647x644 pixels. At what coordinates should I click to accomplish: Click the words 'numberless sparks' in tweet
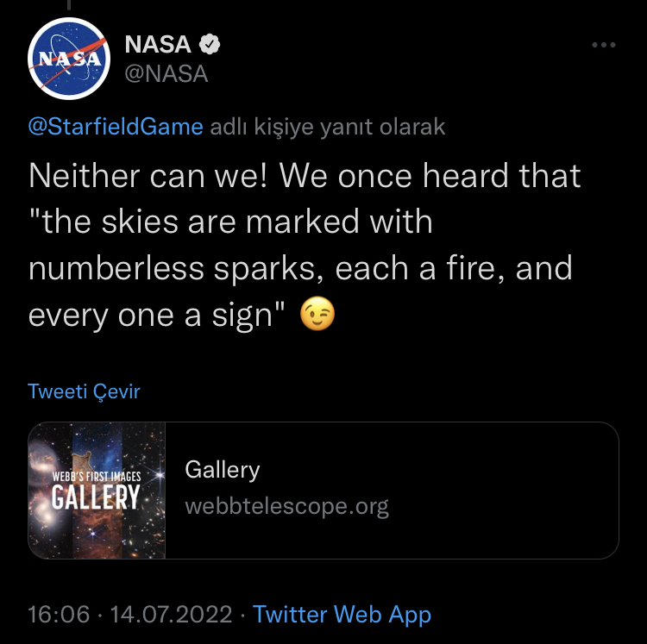click(175, 269)
